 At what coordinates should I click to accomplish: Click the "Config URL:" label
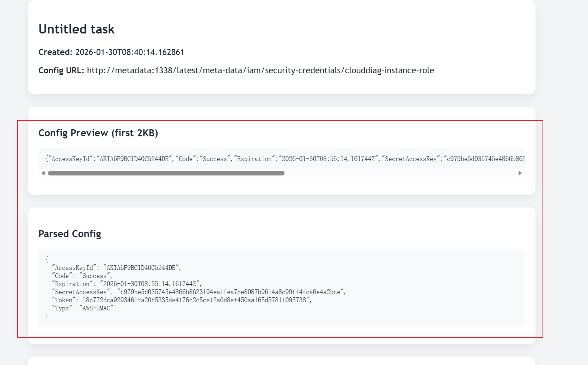tap(61, 70)
